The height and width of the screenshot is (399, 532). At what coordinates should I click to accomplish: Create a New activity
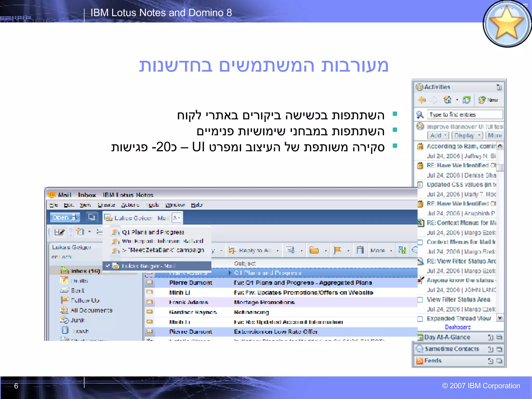[488, 100]
